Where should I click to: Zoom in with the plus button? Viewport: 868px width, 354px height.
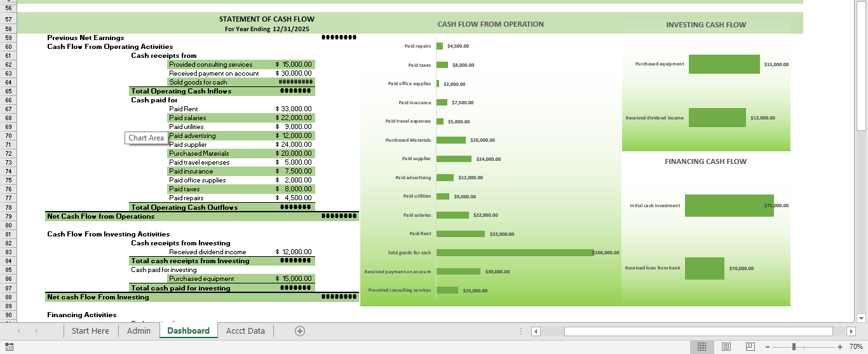point(840,346)
